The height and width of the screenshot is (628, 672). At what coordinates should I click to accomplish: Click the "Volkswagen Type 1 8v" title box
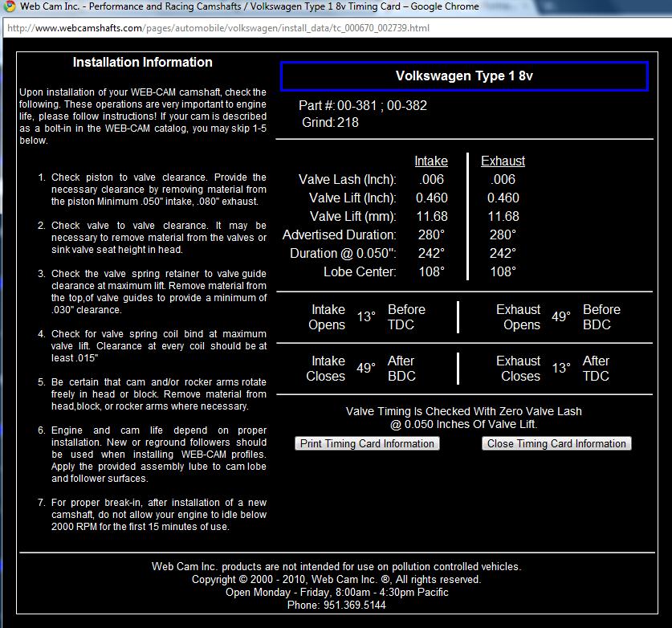[x=464, y=75]
